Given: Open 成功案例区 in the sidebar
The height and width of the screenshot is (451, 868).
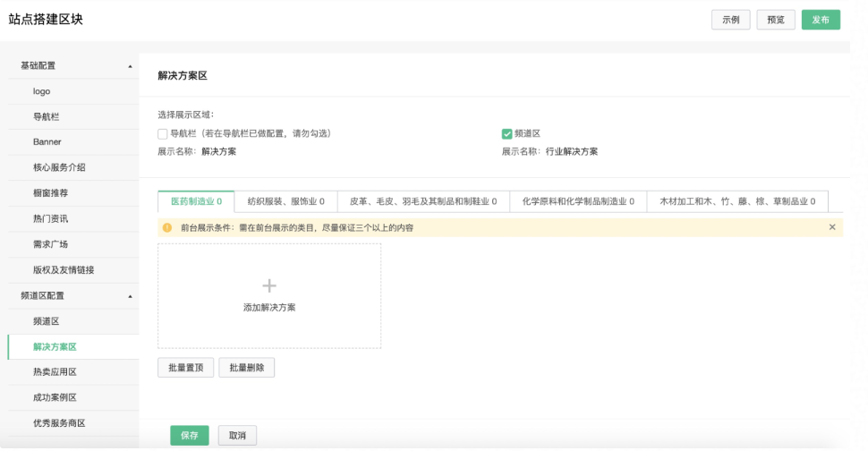Looking at the screenshot, I should [73, 397].
